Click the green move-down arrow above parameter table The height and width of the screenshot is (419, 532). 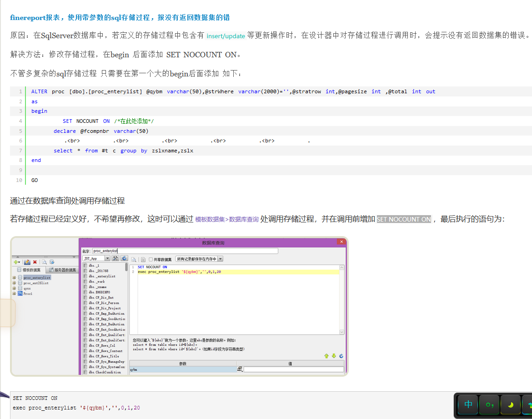click(334, 356)
